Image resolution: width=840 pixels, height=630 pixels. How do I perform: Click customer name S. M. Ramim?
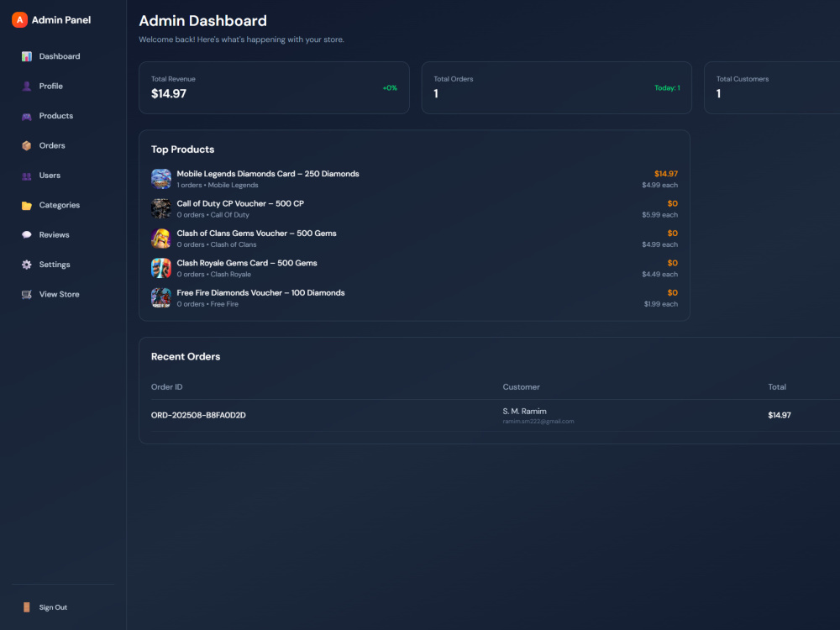524,412
